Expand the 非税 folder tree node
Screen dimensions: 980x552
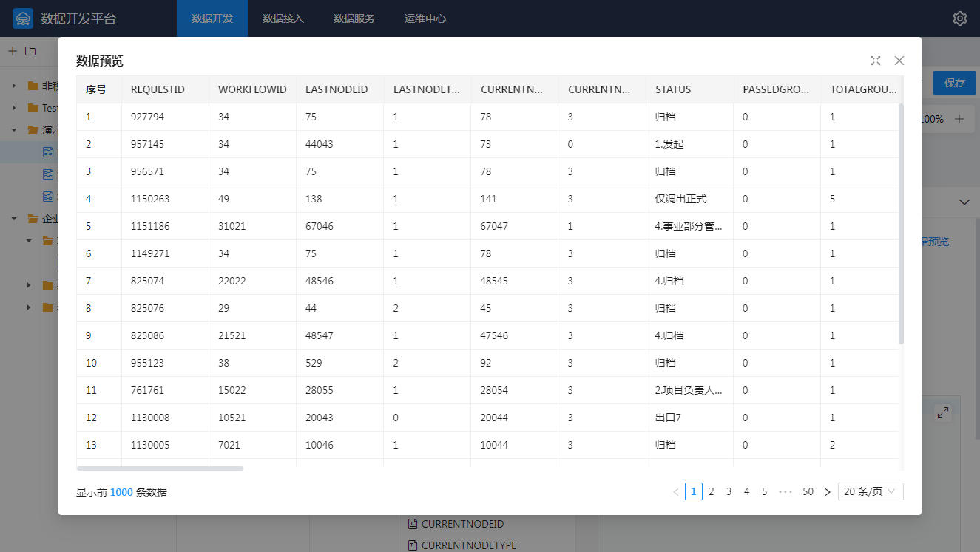(14, 86)
